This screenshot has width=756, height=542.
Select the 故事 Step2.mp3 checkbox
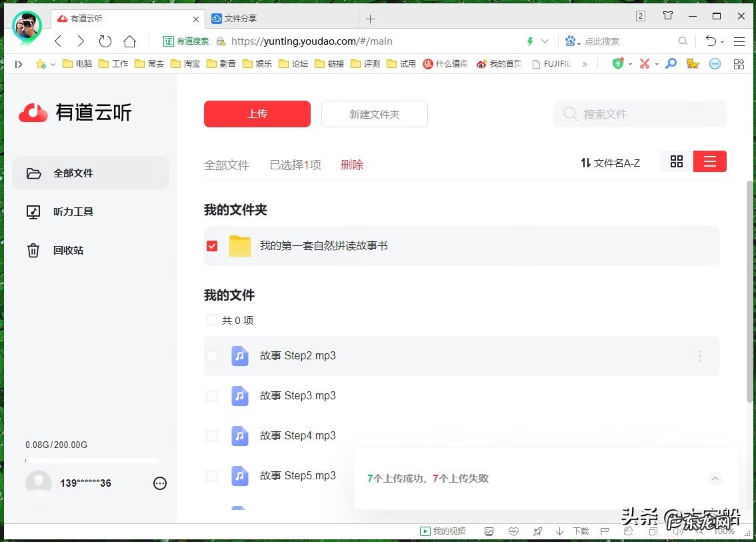(211, 355)
